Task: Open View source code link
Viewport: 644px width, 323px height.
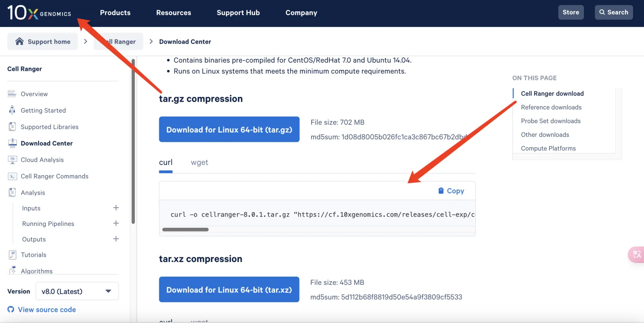Action: coord(47,309)
